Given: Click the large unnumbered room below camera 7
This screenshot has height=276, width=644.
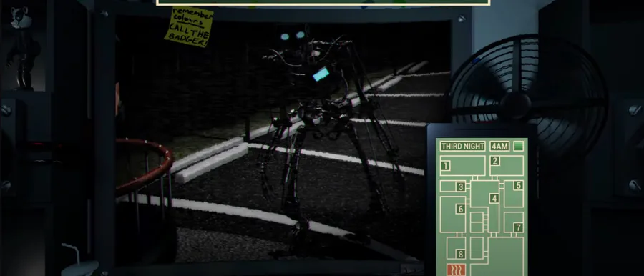Looking at the screenshot, I should (x=504, y=255).
